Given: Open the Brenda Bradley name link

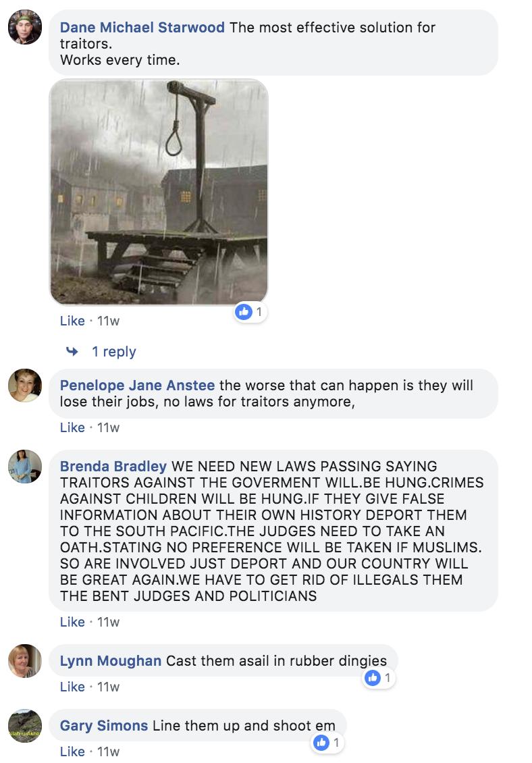Looking at the screenshot, I should pyautogui.click(x=113, y=466).
